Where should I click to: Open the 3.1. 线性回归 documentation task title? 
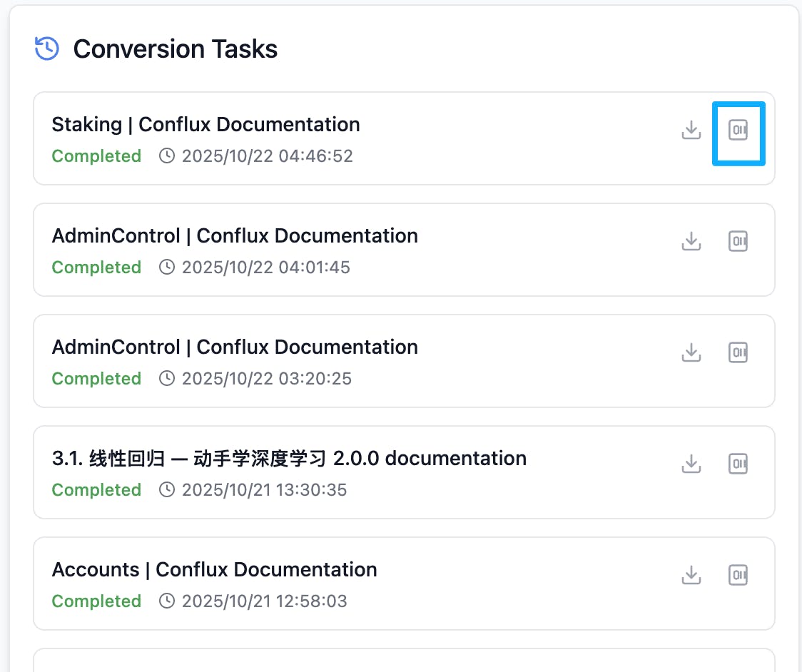[x=289, y=458]
